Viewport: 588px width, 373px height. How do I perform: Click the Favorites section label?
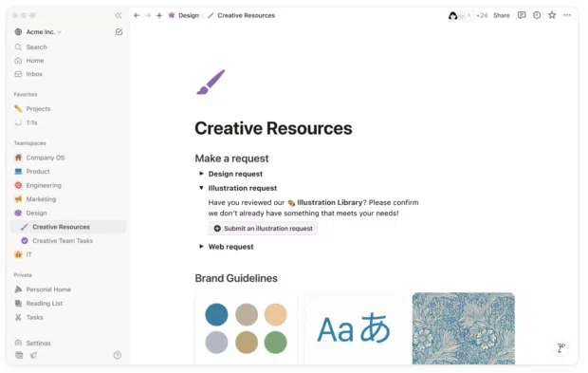(x=26, y=95)
